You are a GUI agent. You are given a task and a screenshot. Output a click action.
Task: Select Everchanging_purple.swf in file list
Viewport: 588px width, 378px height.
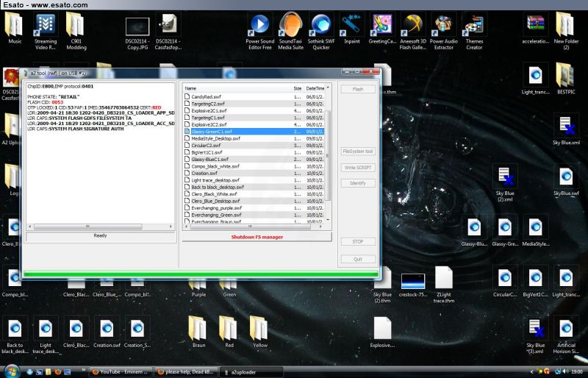tap(254, 208)
